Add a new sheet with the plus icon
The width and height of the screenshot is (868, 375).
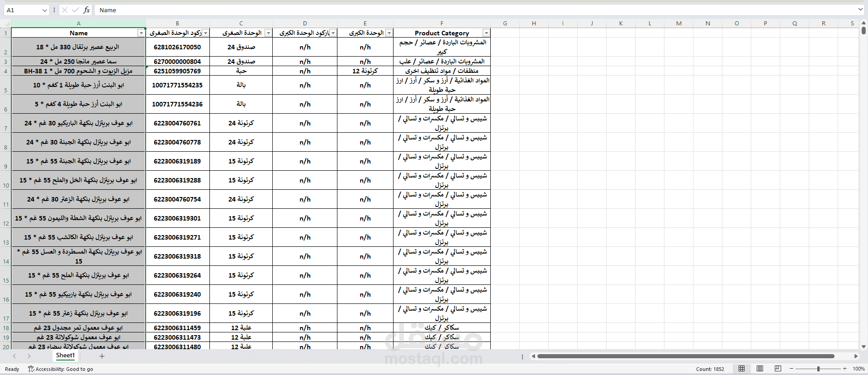point(102,356)
